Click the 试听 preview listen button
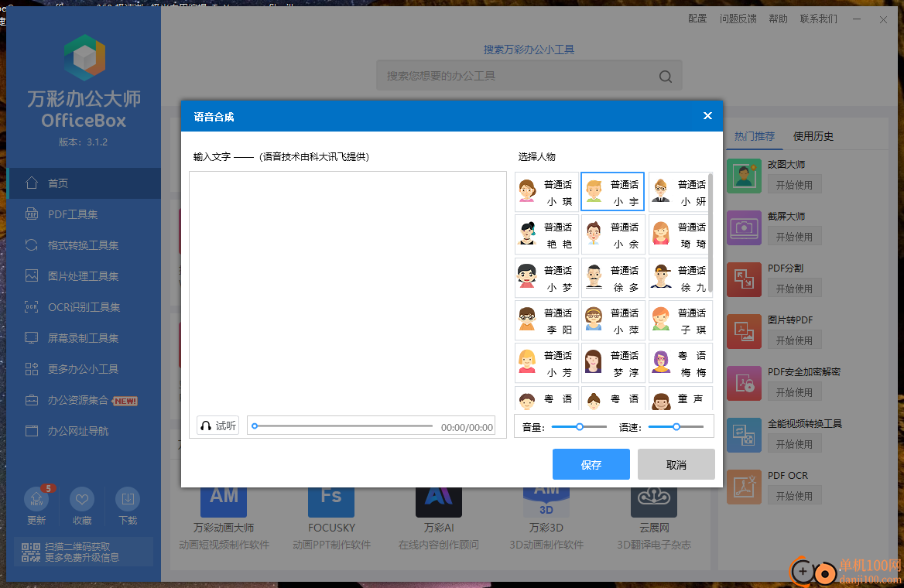This screenshot has width=904, height=588. tap(218, 426)
